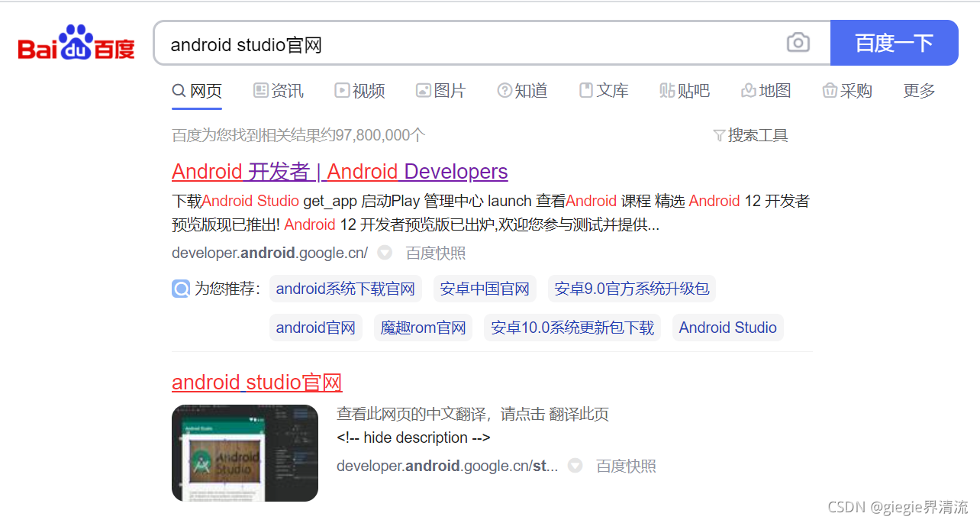Click the 资讯 news icon

pyautogui.click(x=261, y=91)
